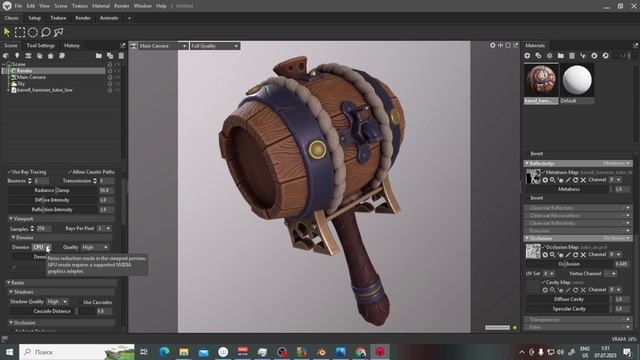Select the polygon selection tool
The image size is (640, 360).
[59, 32]
